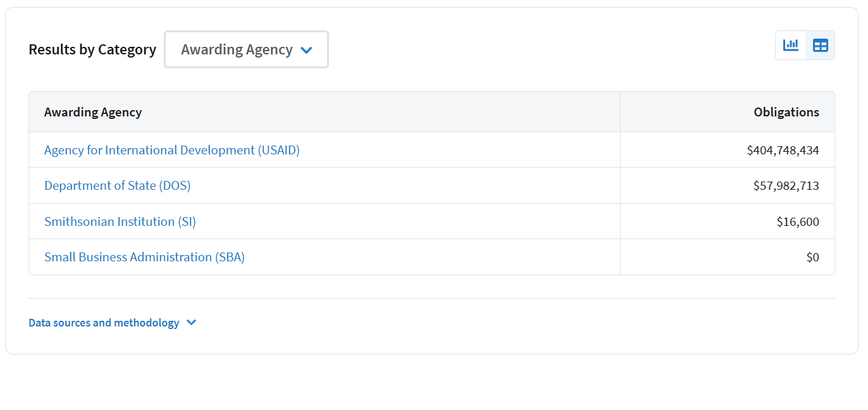Open the Smithsonian Institution (SI) link
This screenshot has width=868, height=410.
tap(120, 221)
